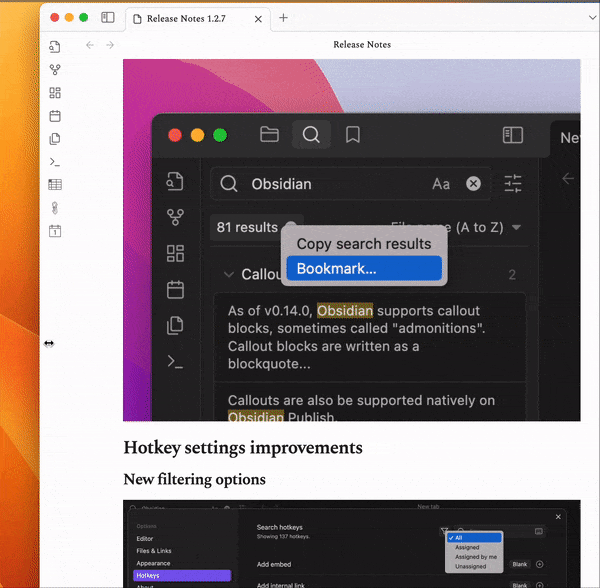The width and height of the screenshot is (600, 588).
Task: Click the result count 2 beside Callou
Action: (512, 275)
